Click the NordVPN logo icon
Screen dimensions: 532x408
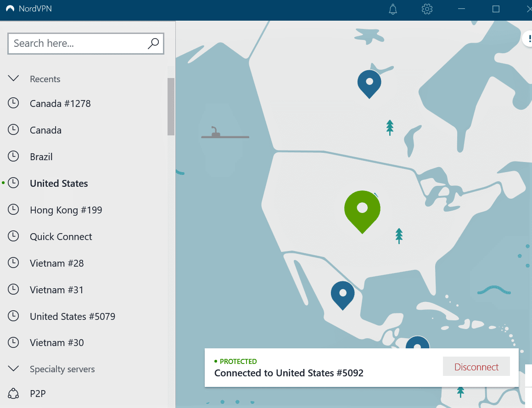[x=10, y=8]
